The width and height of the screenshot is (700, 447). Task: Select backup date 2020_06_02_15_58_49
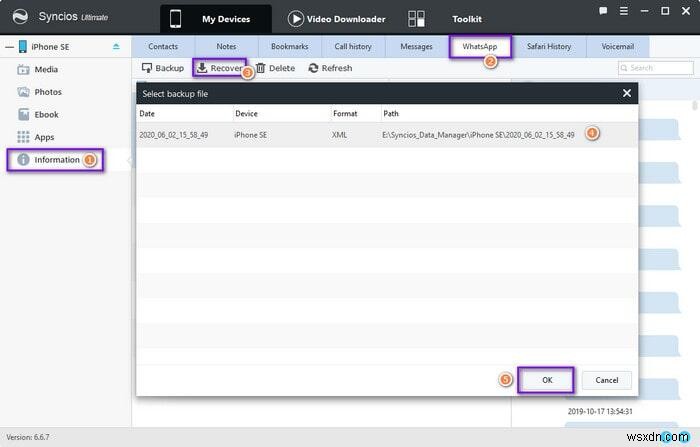pos(174,135)
